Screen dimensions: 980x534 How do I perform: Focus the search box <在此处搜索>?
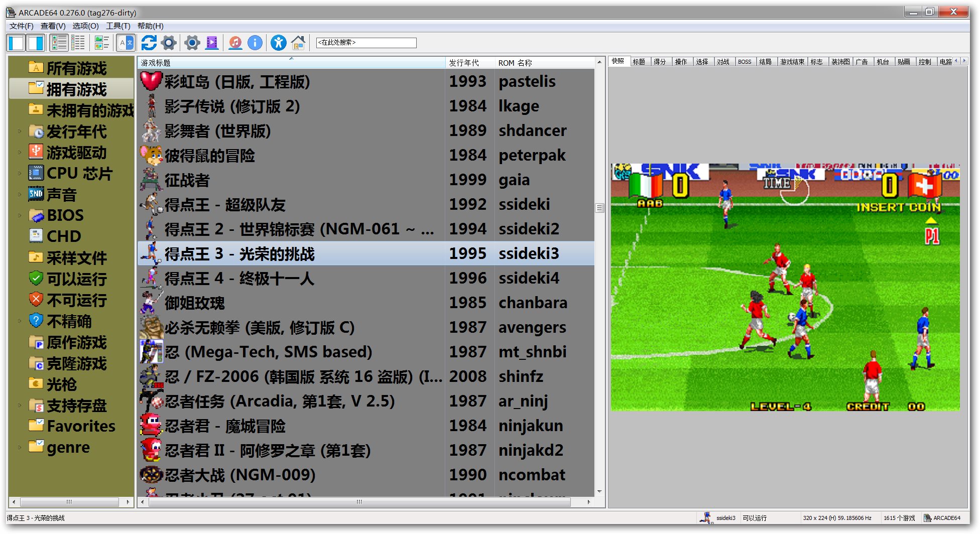[x=366, y=43]
